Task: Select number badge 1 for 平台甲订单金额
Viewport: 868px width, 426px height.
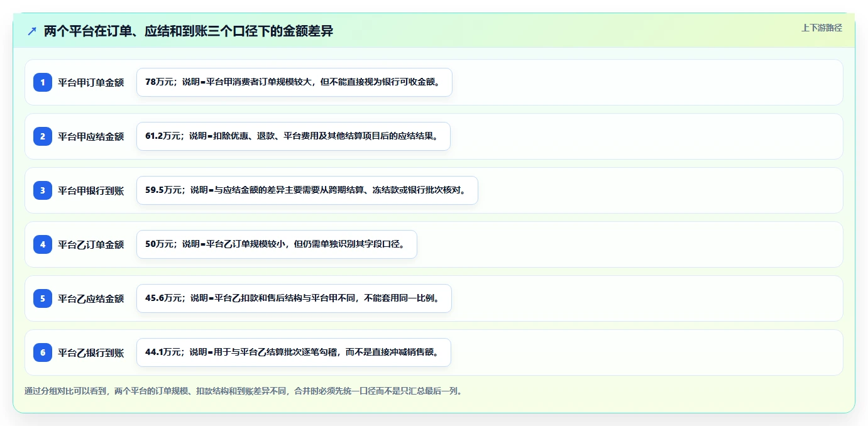Action: 43,82
